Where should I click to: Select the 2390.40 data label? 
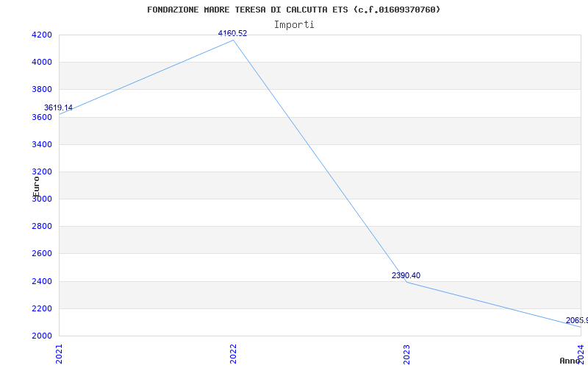[406, 275]
